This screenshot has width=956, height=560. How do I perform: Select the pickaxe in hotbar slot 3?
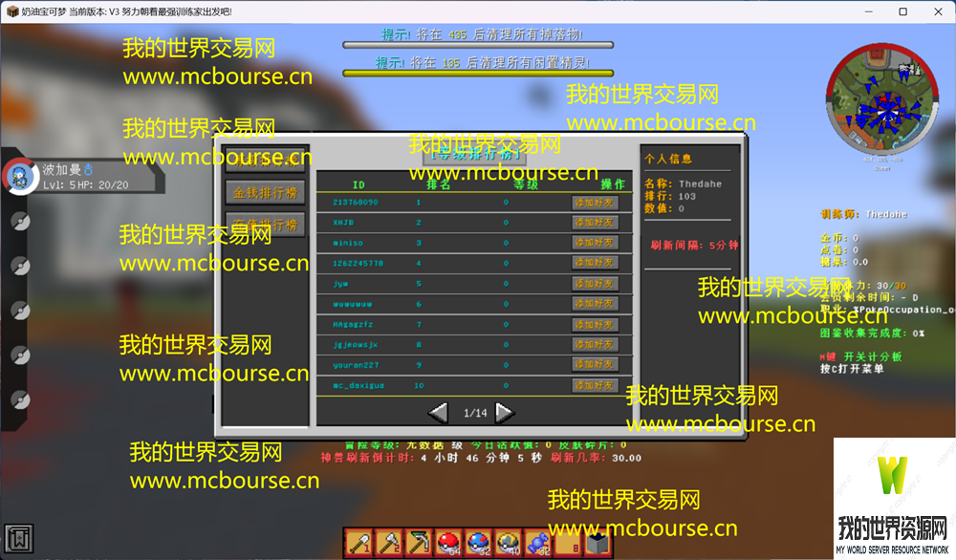pyautogui.click(x=419, y=542)
